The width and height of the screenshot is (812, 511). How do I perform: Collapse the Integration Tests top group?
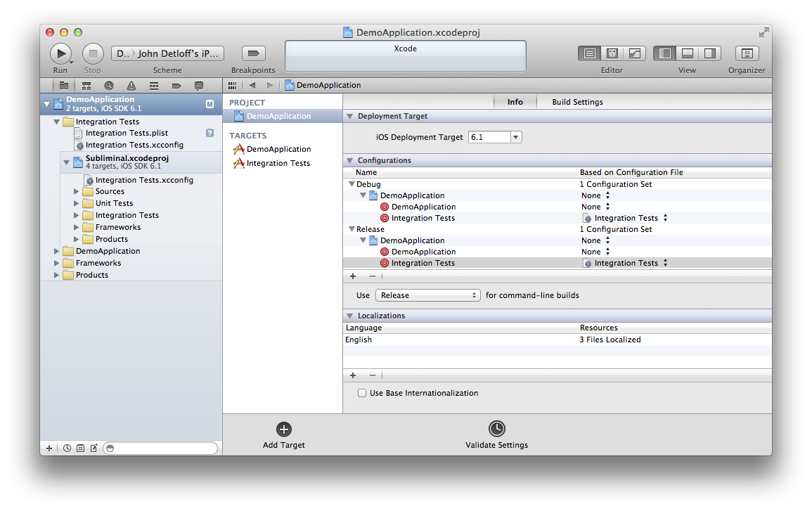tap(56, 122)
